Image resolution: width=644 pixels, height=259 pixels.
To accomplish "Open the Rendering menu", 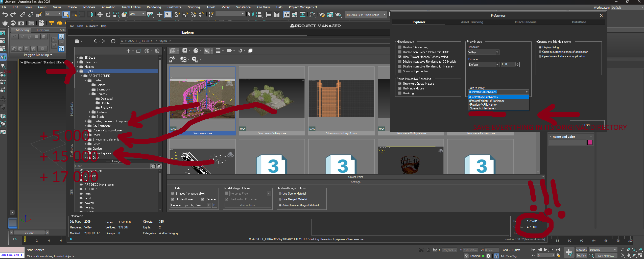I will click(x=154, y=7).
